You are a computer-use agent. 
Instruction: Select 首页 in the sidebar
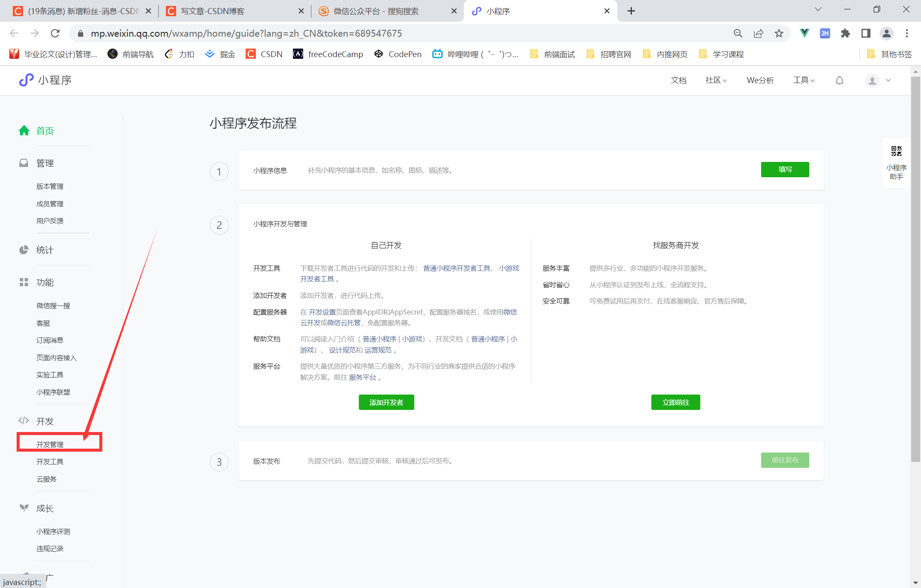45,130
